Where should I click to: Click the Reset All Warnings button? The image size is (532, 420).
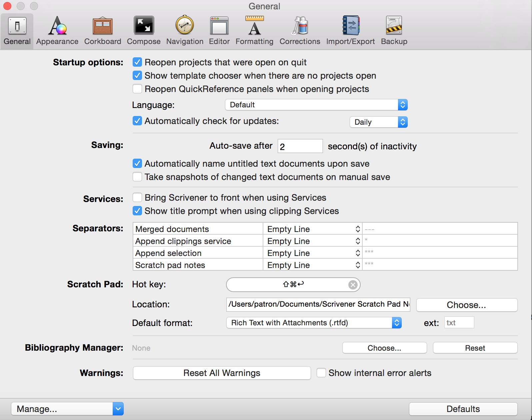click(222, 373)
